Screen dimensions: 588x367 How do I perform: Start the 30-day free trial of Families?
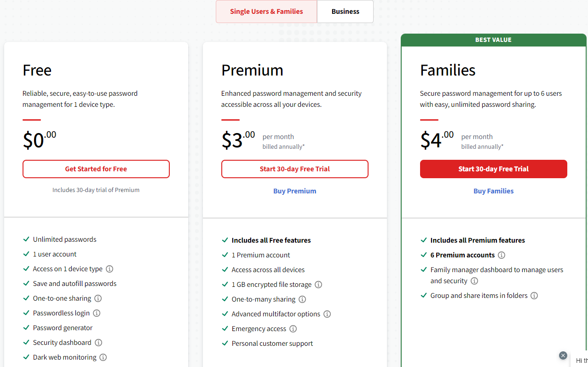493,169
